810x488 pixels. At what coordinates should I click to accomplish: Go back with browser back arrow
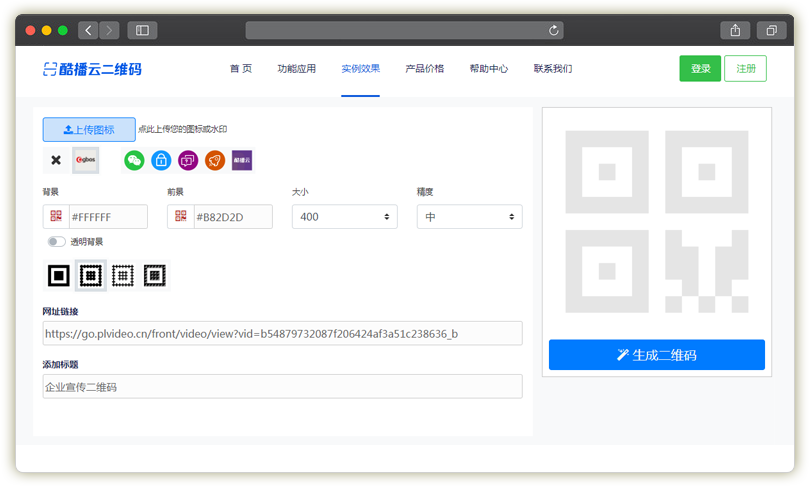(88, 30)
